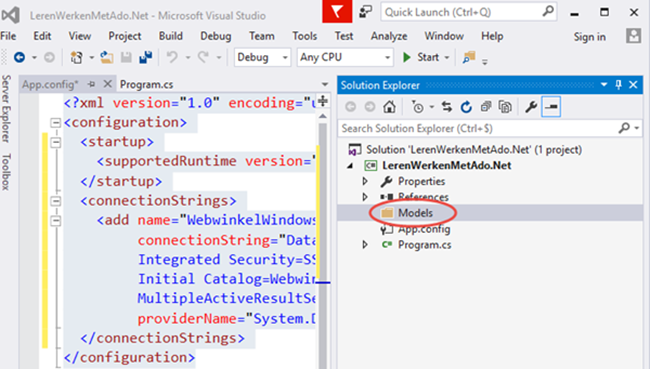
Task: Click the New Project toolbar icon
Action: pyautogui.click(x=77, y=57)
